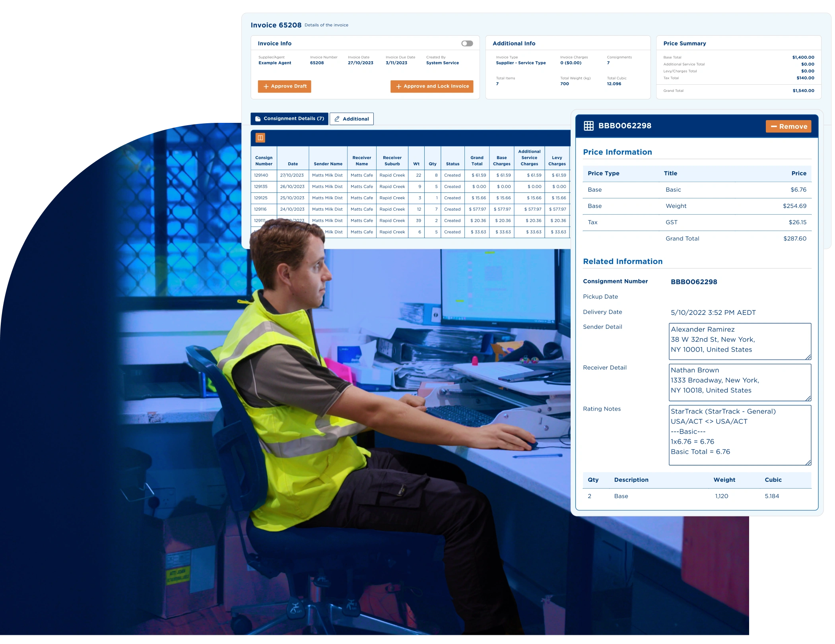Click Approve and Lock Invoice
The image size is (835, 644).
click(x=432, y=86)
